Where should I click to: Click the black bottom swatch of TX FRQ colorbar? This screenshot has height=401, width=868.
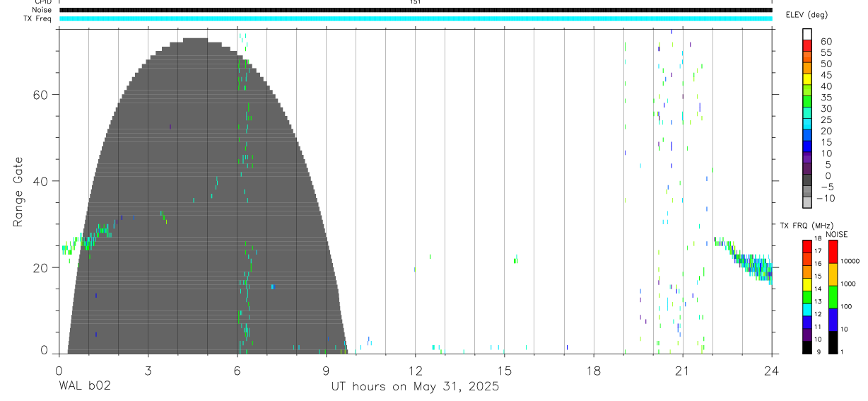coord(807,347)
